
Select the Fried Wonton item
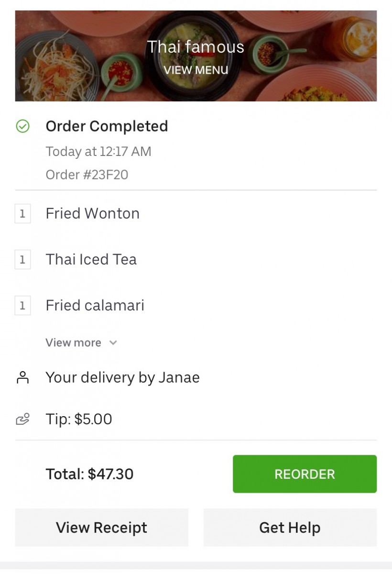coord(93,213)
